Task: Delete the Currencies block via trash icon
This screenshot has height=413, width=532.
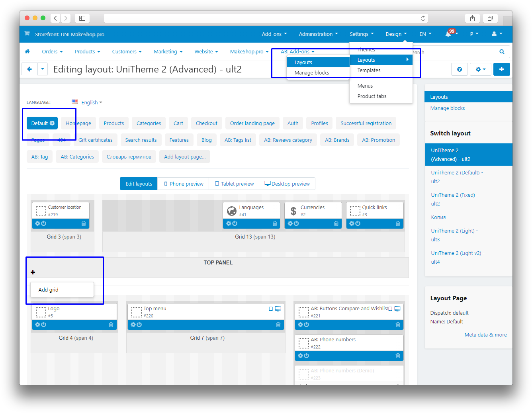Action: 336,223
